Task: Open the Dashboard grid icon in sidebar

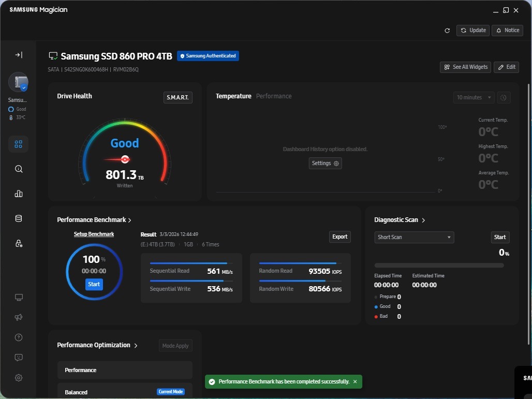Action: coord(18,144)
